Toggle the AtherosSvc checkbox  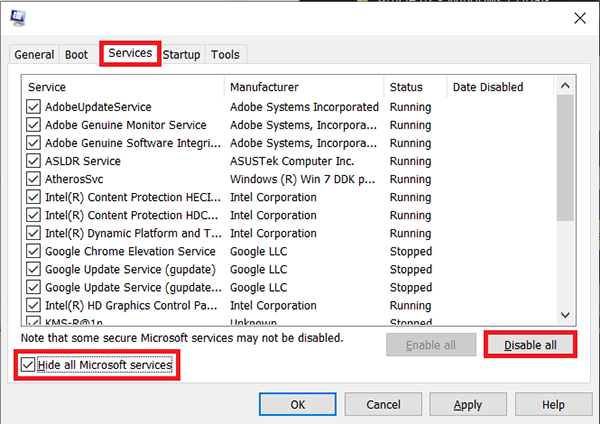33,179
